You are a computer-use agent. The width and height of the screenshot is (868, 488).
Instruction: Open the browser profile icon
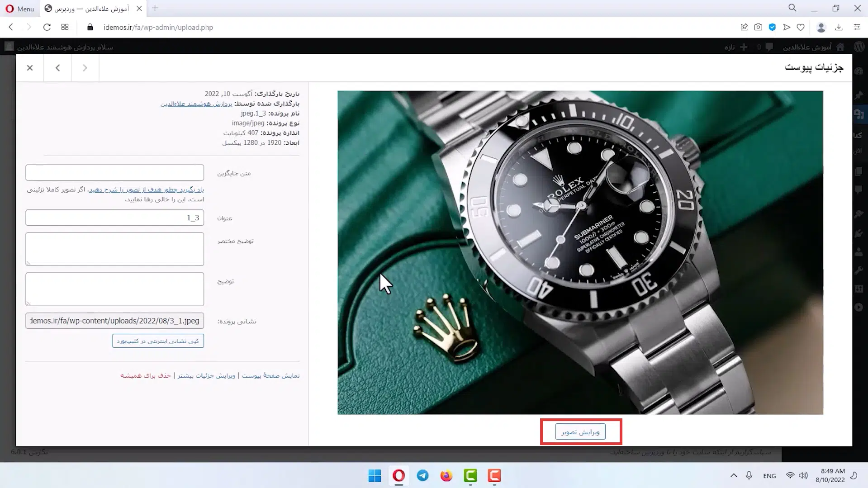click(x=821, y=27)
